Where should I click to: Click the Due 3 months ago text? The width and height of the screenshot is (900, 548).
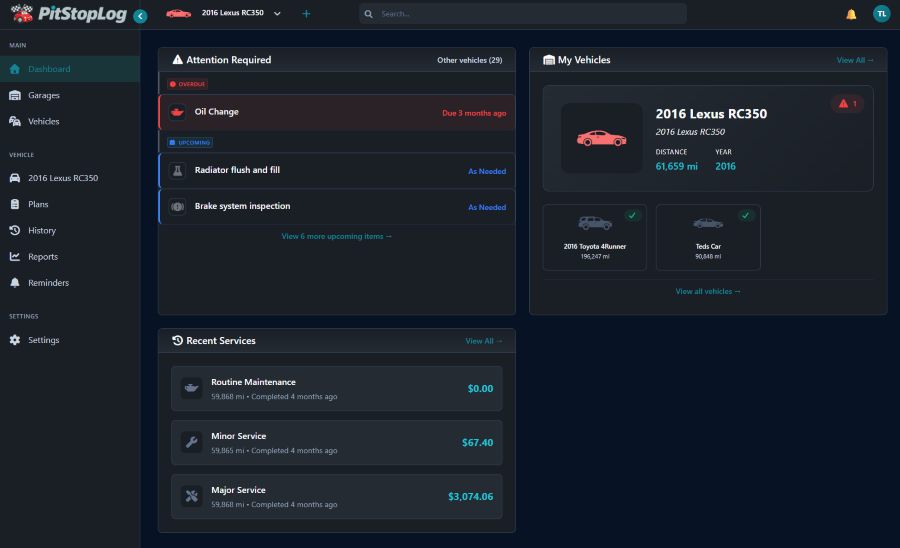coord(474,113)
